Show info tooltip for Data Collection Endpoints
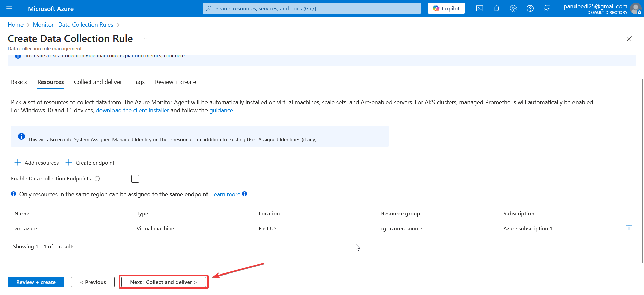Screen dimensions: 644x295 click(97, 179)
